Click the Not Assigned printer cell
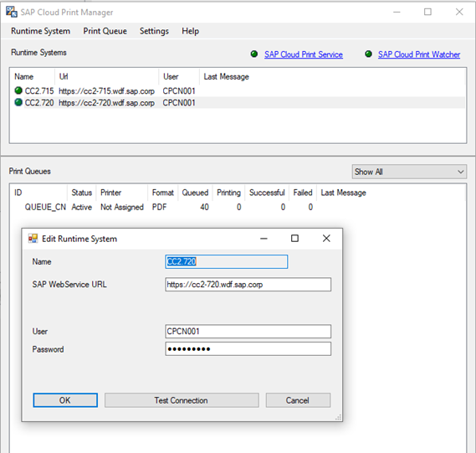 (122, 207)
